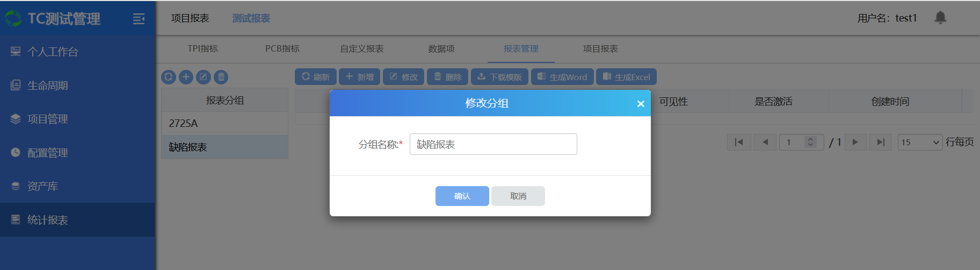Screen dimensions: 980x270
Task: Select the 缺陷报表 group row
Action: coord(225,147)
